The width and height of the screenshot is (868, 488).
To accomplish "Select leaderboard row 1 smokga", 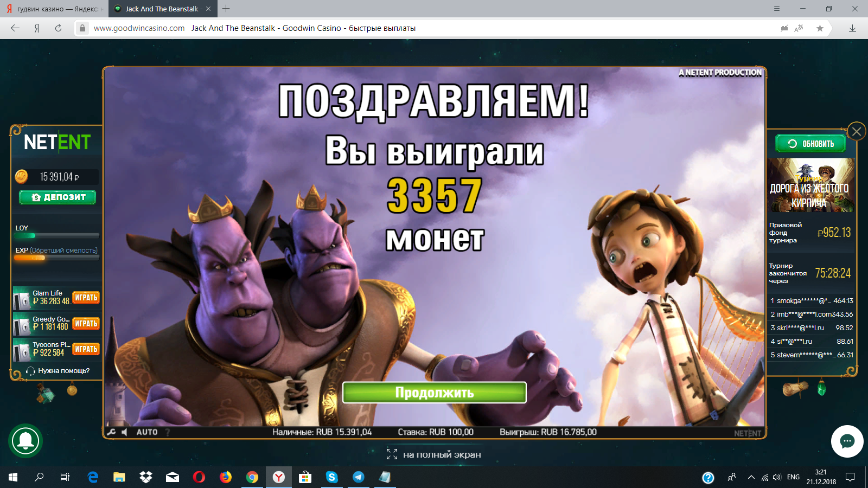I will [811, 300].
